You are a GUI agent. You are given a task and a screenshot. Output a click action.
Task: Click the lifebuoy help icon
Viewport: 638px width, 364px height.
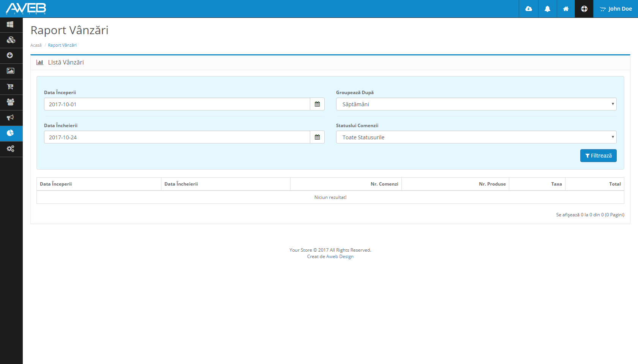click(x=584, y=9)
